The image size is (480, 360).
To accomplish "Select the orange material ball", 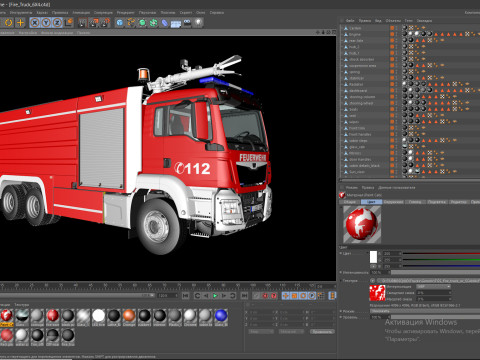I will (x=129, y=315).
